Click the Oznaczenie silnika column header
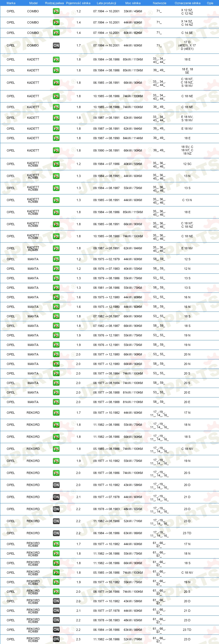Screen dimensions: 219x644 pos(188,3)
